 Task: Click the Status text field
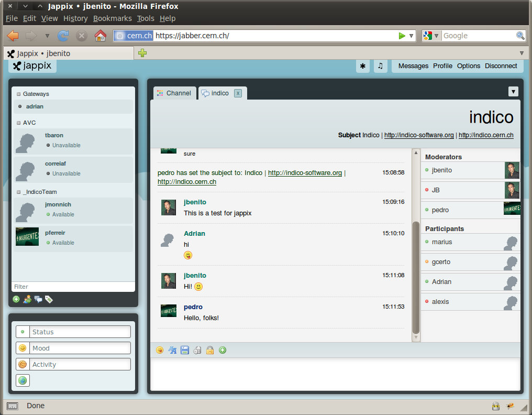tap(80, 332)
